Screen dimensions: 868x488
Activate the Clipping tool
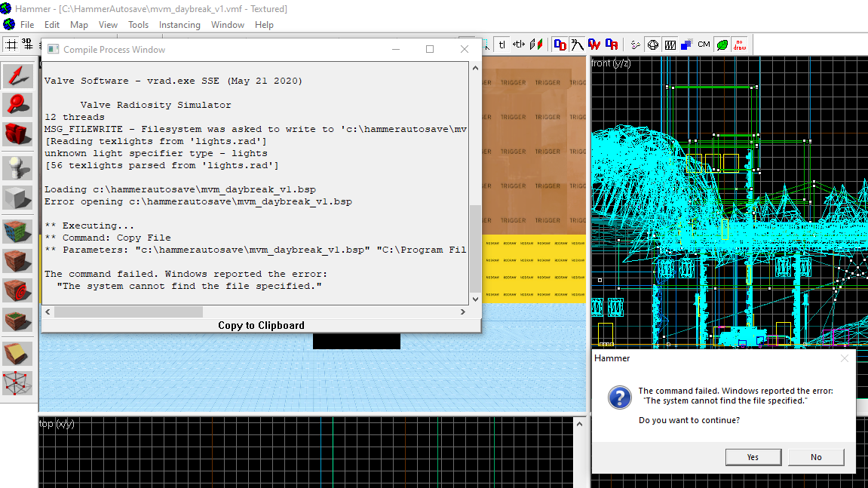point(17,354)
